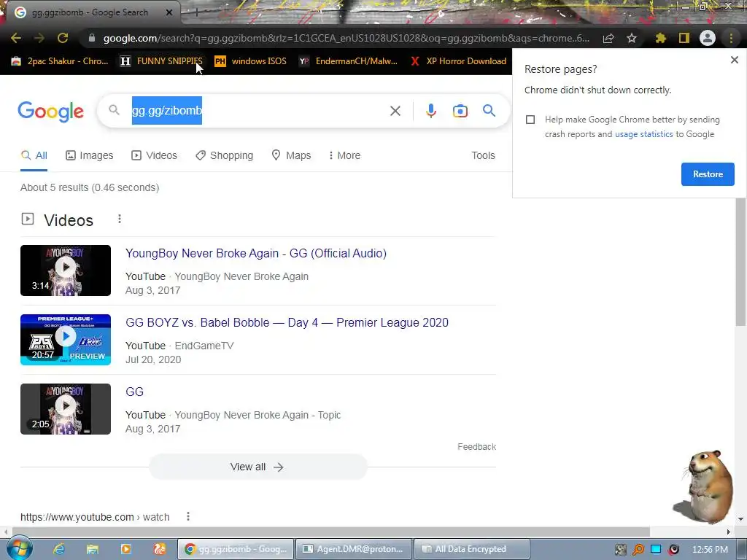Image resolution: width=747 pixels, height=560 pixels.
Task: Open Windows Explorer folder on taskbar
Action: coord(93,549)
